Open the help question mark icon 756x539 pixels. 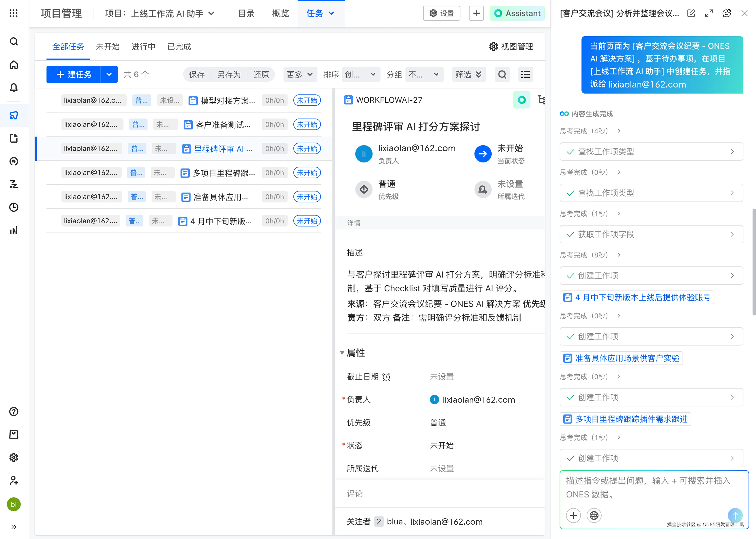14,412
